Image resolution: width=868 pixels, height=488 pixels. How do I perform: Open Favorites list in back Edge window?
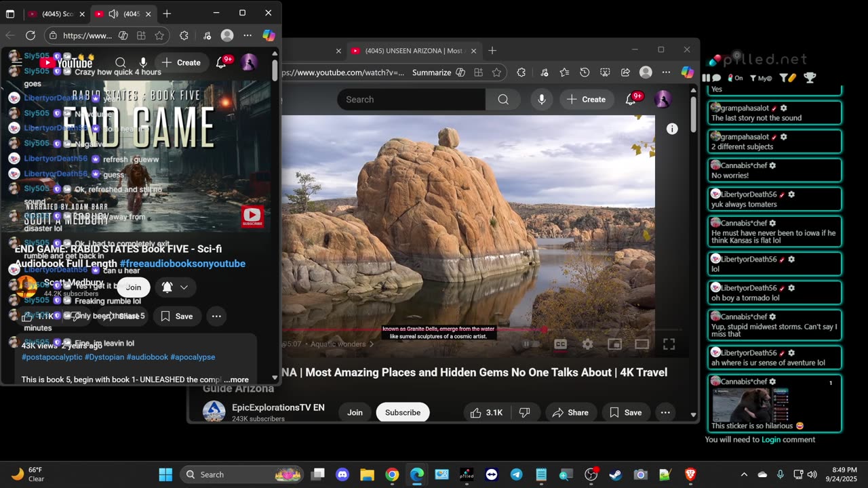click(x=564, y=73)
